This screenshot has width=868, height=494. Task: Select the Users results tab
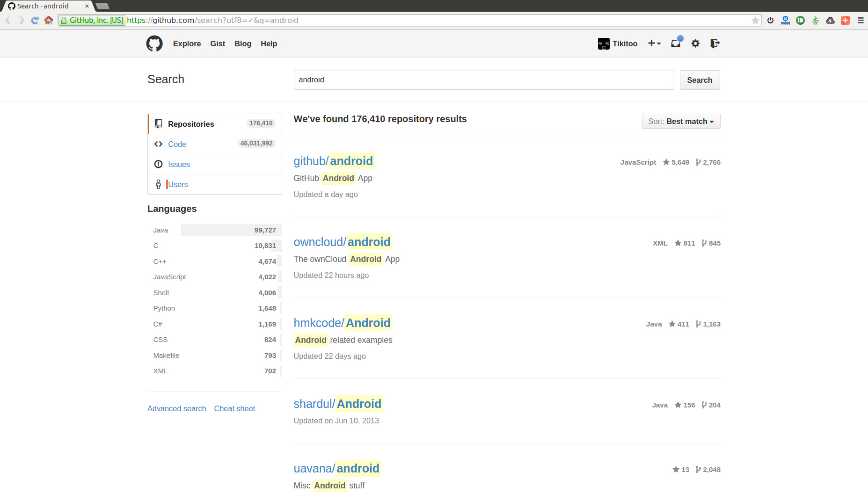click(215, 184)
